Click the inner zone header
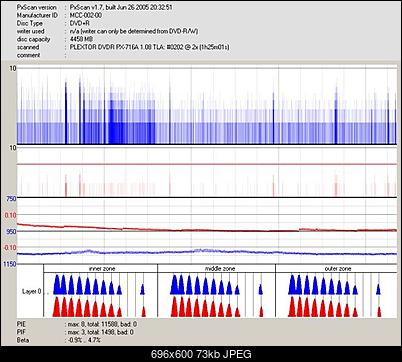 [102, 269]
